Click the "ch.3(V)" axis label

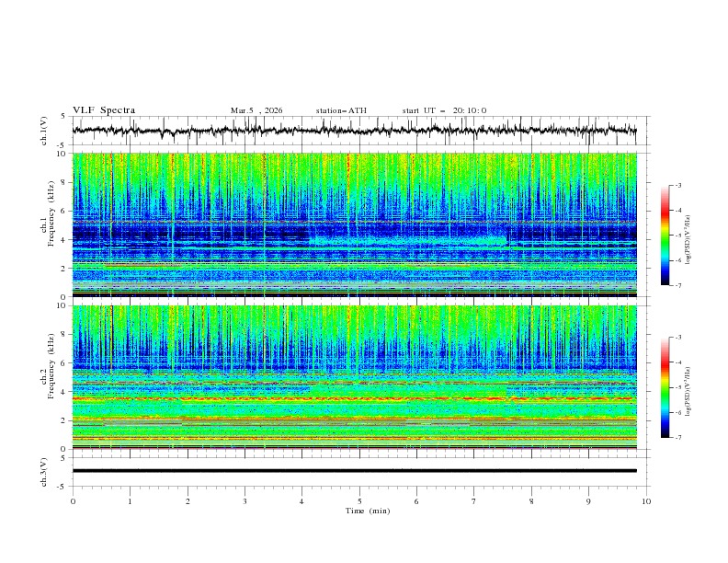click(44, 472)
